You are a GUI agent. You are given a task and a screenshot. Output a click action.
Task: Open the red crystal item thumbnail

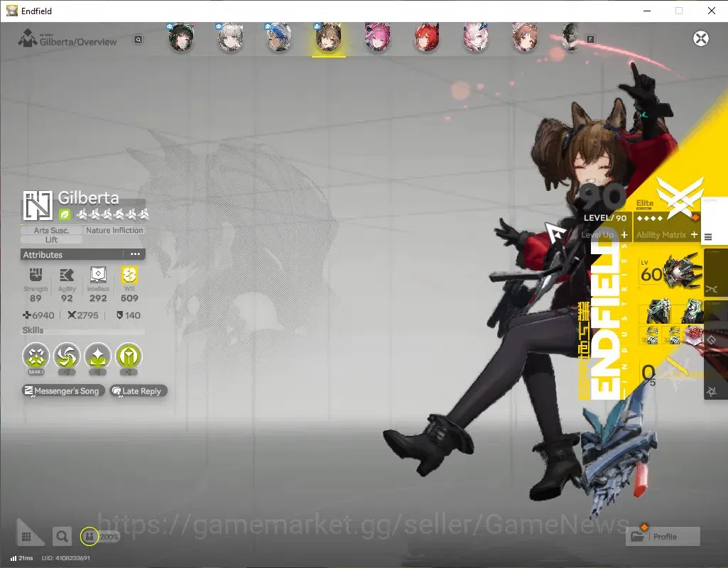[x=692, y=335]
